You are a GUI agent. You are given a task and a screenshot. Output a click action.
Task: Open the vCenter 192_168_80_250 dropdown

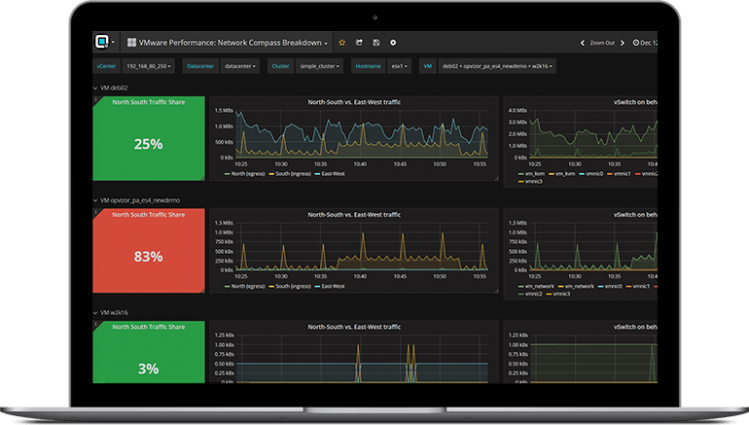pyautogui.click(x=149, y=66)
